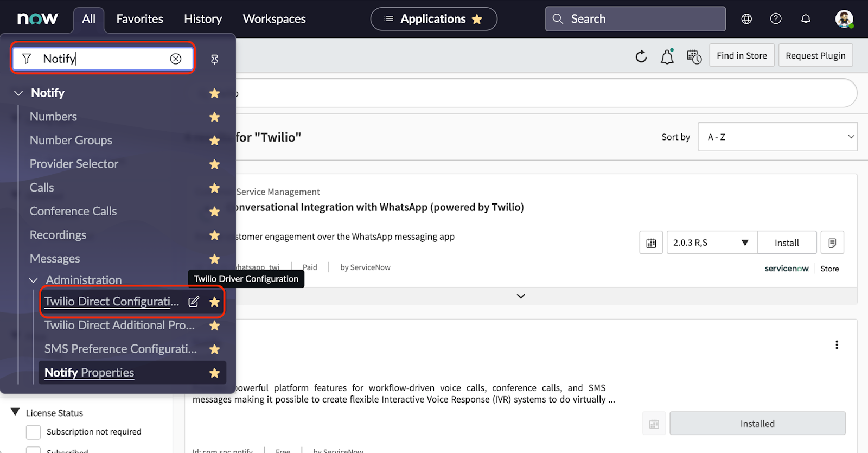Image resolution: width=868 pixels, height=453 pixels.
Task: Click the ServiceNow logo
Action: click(x=37, y=19)
